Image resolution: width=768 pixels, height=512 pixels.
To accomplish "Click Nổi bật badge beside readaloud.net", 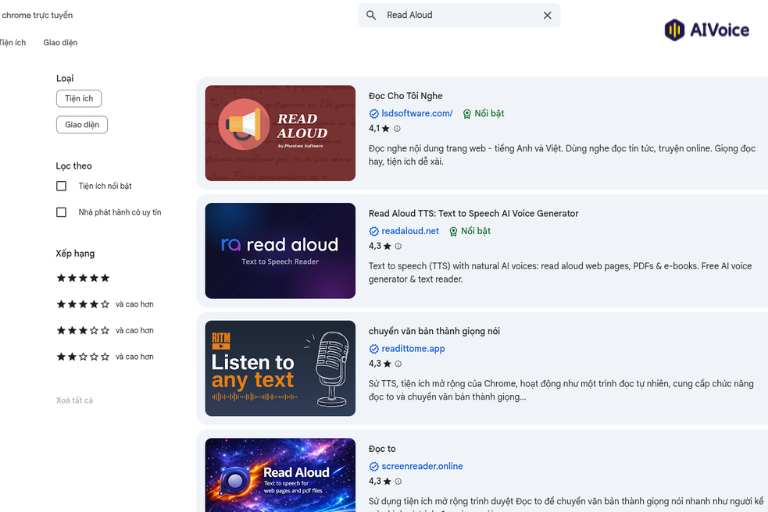I will tap(470, 231).
